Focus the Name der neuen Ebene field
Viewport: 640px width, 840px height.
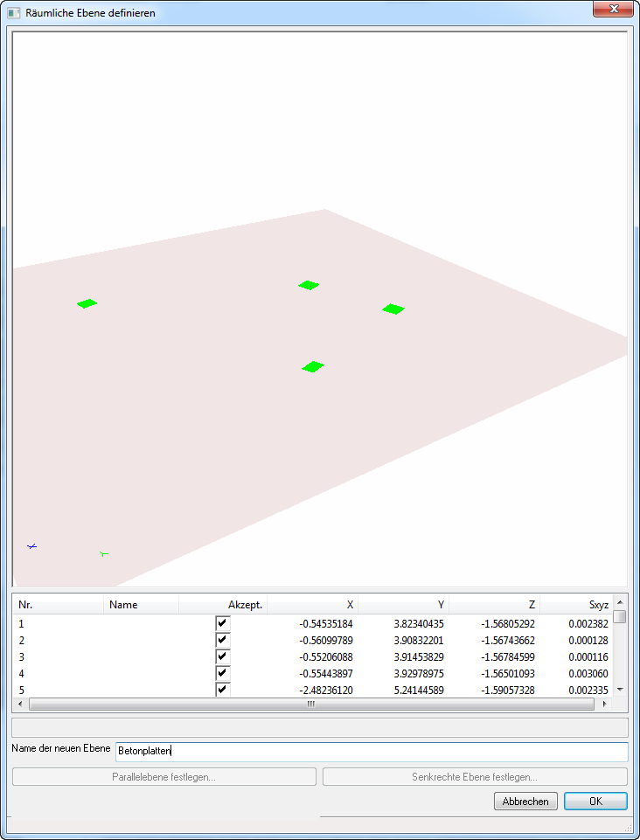coord(371,752)
